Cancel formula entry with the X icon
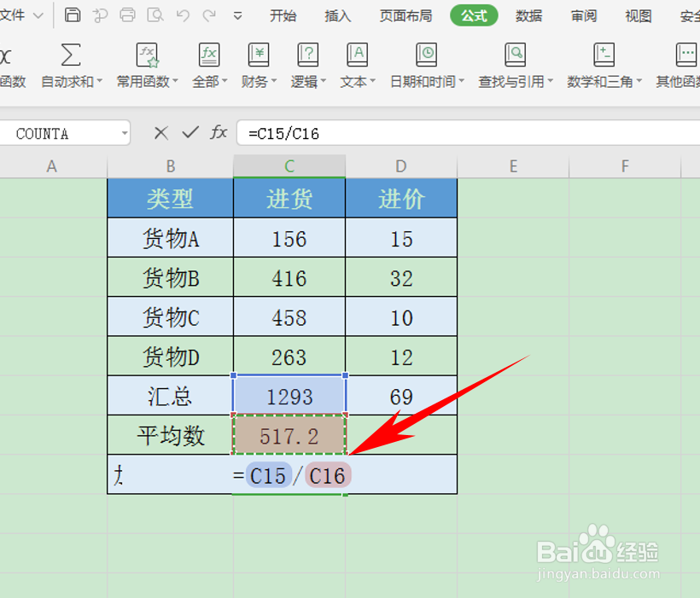Image resolution: width=700 pixels, height=598 pixels. coord(161,133)
